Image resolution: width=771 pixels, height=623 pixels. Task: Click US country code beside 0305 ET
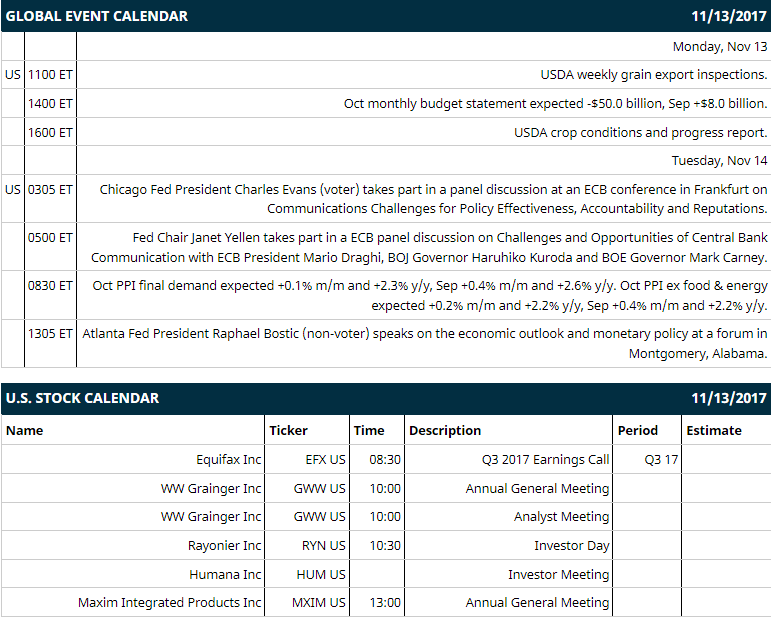click(13, 190)
